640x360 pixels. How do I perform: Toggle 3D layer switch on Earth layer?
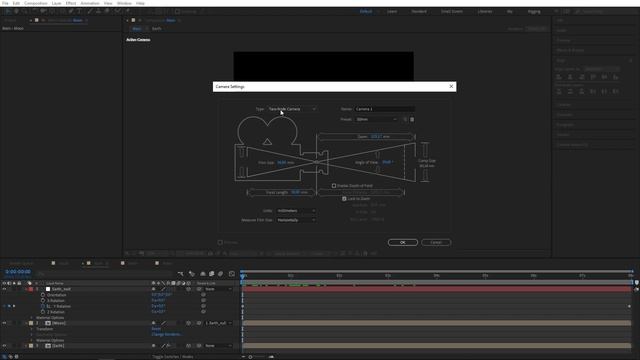189,346
